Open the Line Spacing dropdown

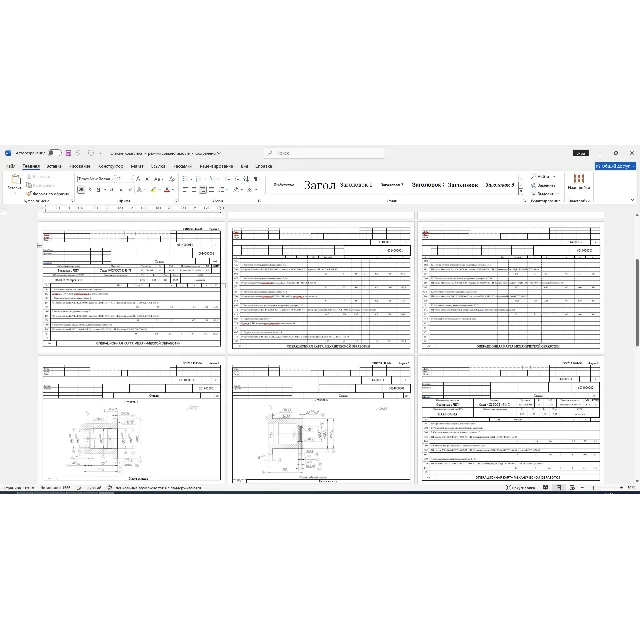(223, 190)
